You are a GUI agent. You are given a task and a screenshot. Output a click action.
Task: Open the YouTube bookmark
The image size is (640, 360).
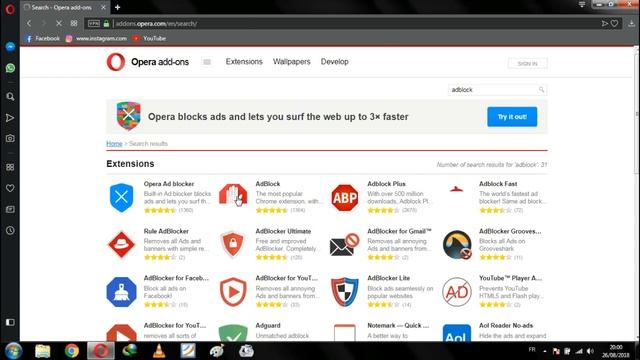coord(149,38)
